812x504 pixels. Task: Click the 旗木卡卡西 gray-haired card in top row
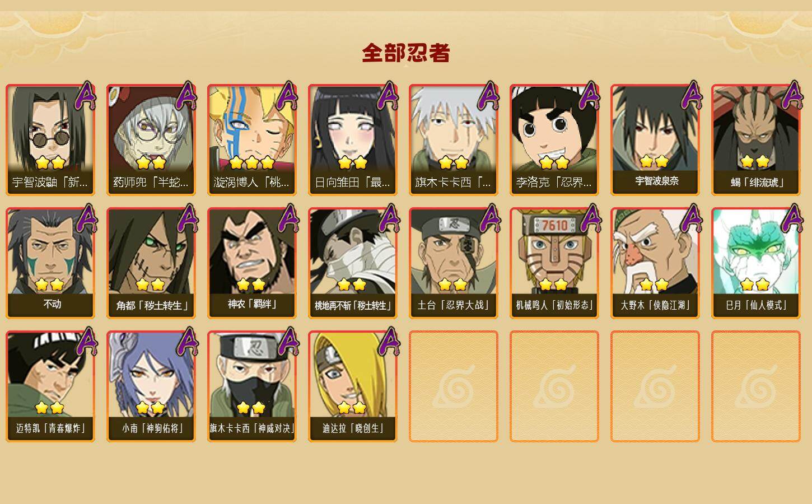454,139
